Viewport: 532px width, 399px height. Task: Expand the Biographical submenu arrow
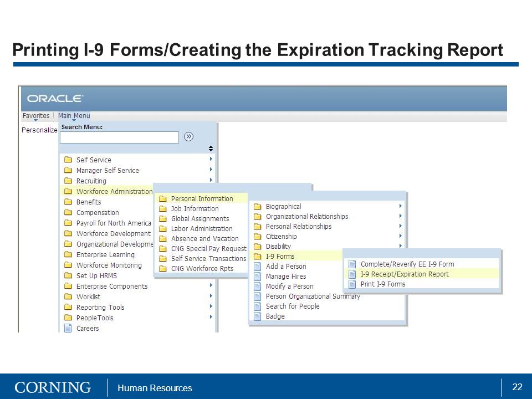tap(400, 206)
